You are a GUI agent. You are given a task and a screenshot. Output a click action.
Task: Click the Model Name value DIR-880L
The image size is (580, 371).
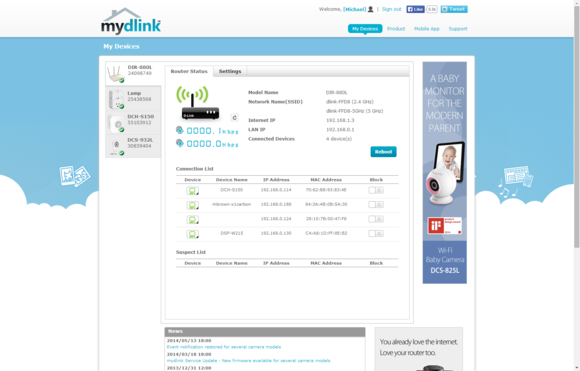[x=337, y=92]
